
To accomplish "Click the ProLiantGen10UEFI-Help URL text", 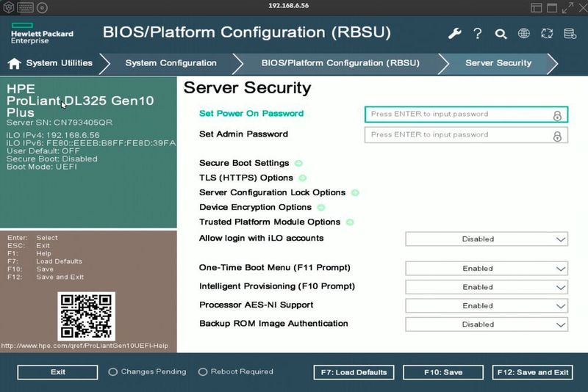I will (x=85, y=346).
